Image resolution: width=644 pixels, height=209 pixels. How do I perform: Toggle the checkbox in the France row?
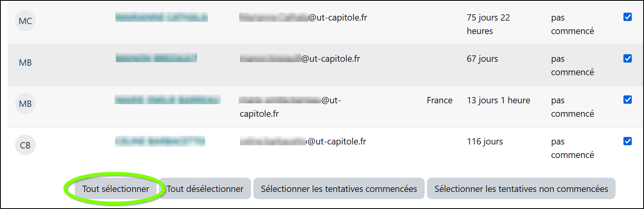[x=627, y=100]
